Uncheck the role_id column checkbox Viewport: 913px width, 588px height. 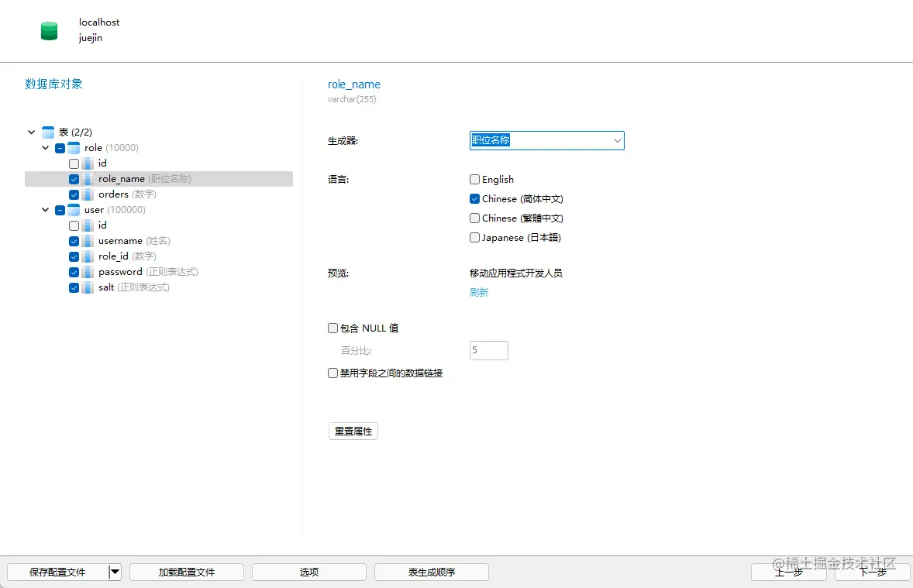click(74, 256)
